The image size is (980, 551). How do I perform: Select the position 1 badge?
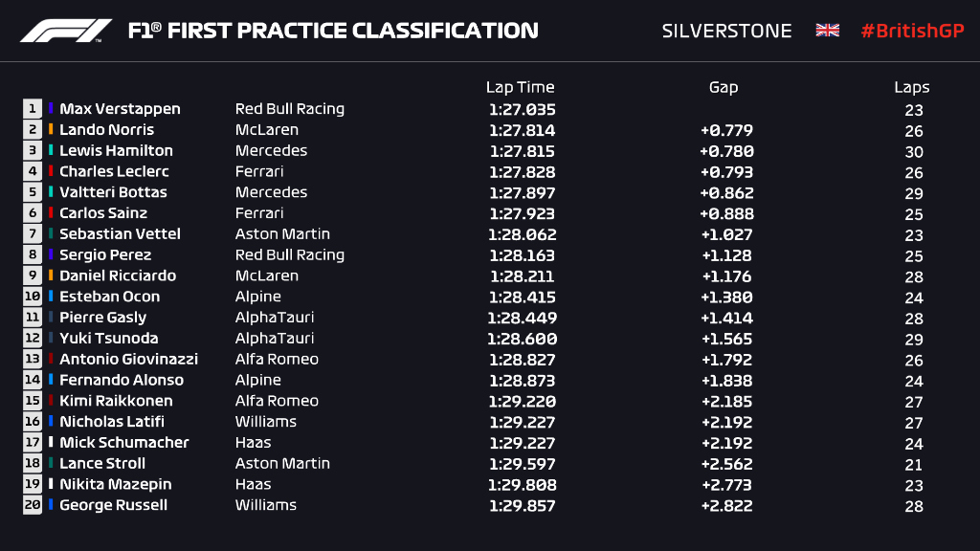tap(33, 109)
